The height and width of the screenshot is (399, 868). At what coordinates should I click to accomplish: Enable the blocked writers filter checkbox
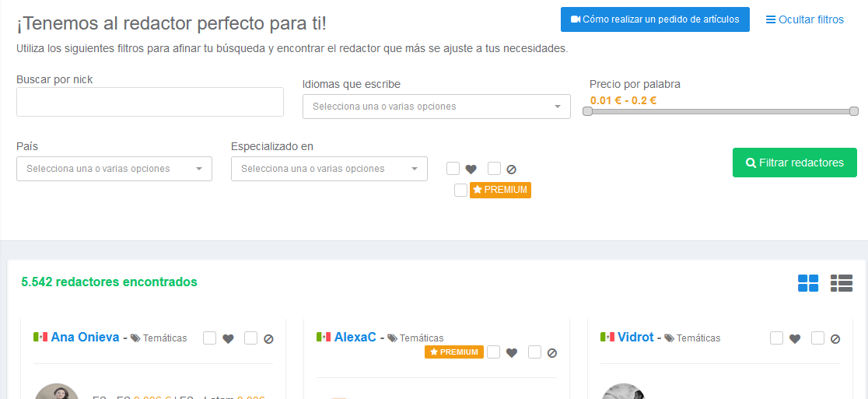(495, 168)
